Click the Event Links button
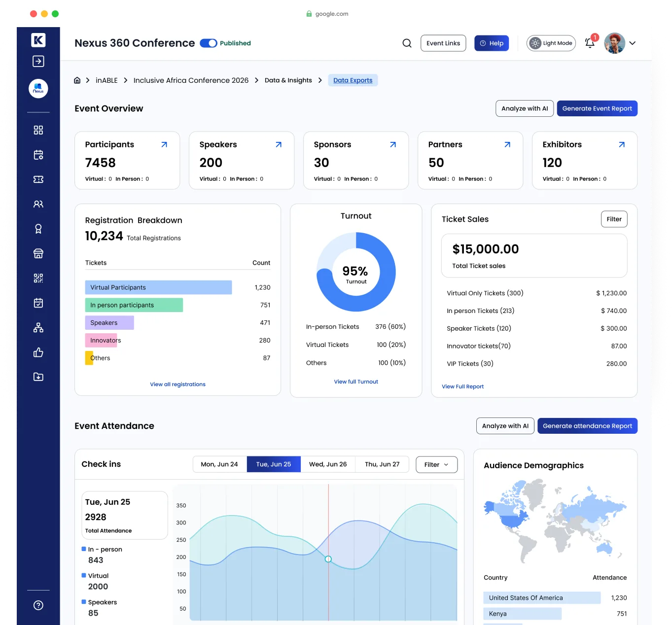Screen dimensions: 672x625 [443, 43]
